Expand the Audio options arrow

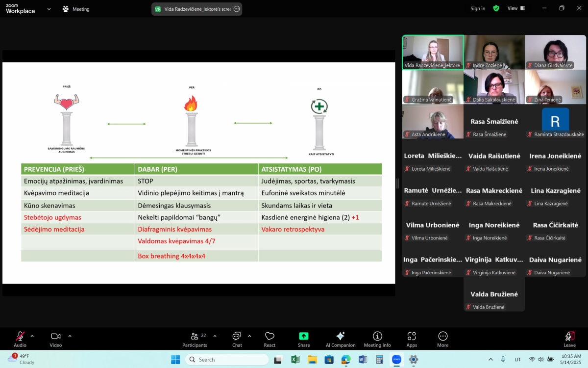pyautogui.click(x=32, y=336)
